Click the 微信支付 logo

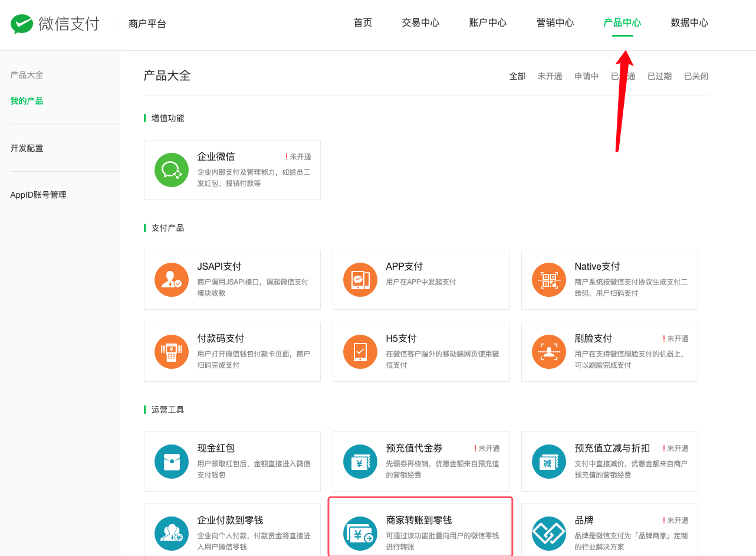(x=55, y=24)
